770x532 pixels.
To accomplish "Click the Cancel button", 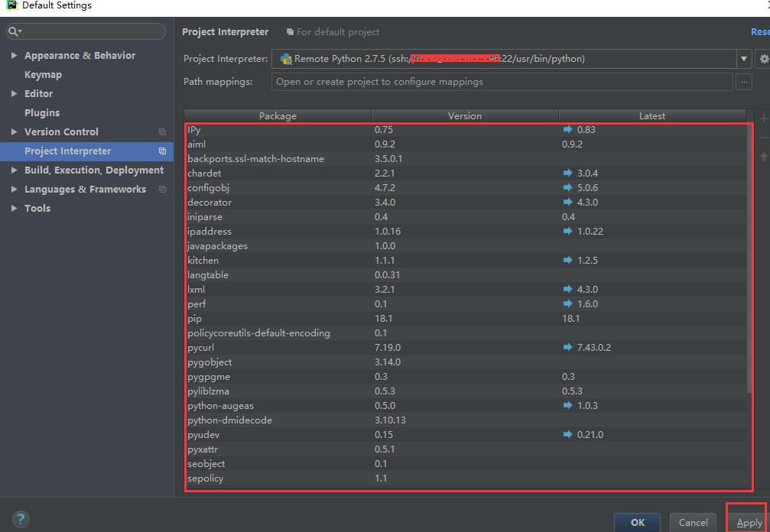I will 694,523.
